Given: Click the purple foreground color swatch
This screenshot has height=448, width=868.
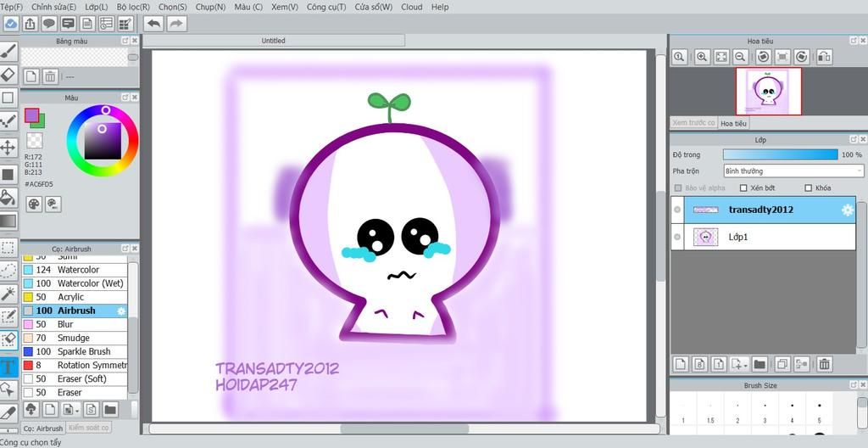Looking at the screenshot, I should [x=31, y=115].
